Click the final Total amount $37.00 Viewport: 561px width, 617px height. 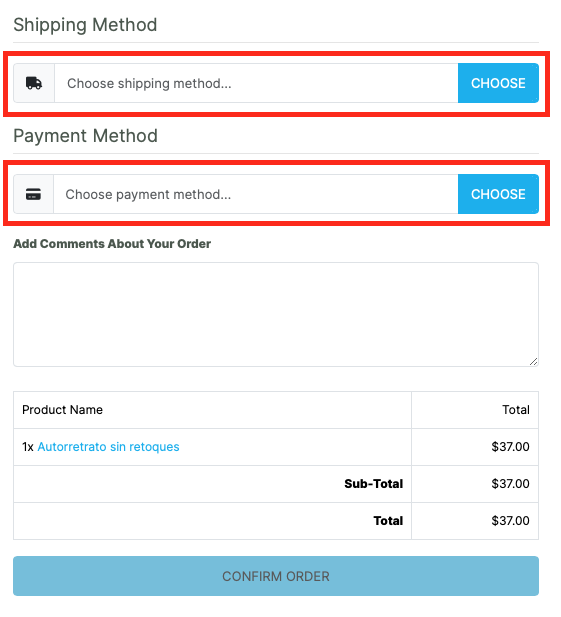tap(510, 521)
